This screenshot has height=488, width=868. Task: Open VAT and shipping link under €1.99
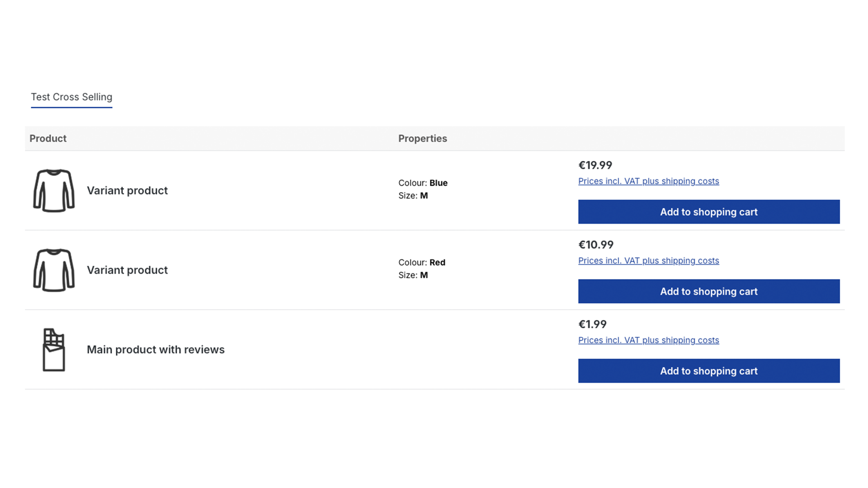pos(648,340)
